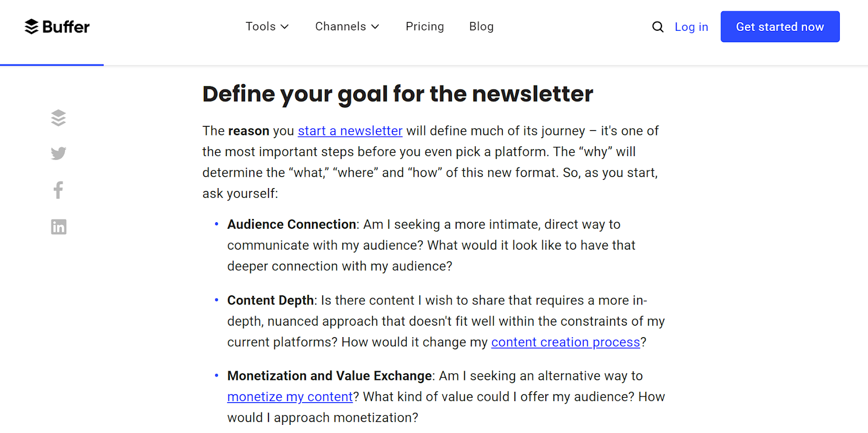Click the chevron beside Channels
The image size is (868, 433).
[x=375, y=27]
